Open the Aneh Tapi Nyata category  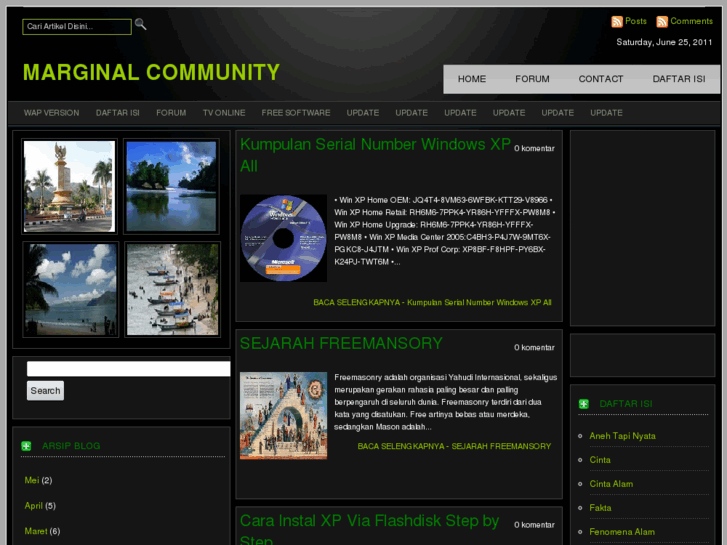pos(622,436)
